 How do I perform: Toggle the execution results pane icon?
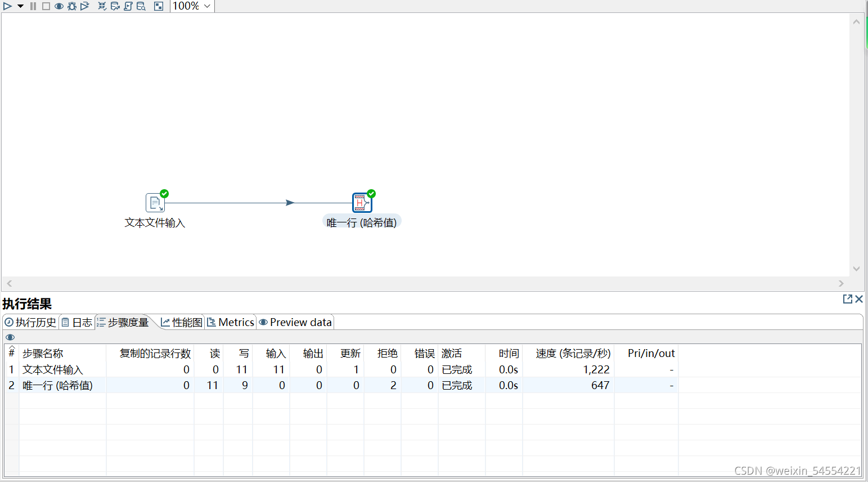point(159,6)
